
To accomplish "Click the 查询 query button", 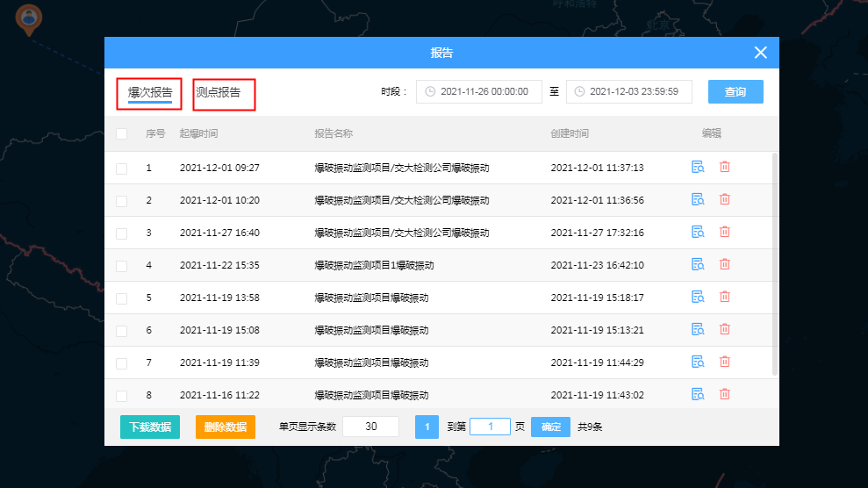I will tap(735, 92).
